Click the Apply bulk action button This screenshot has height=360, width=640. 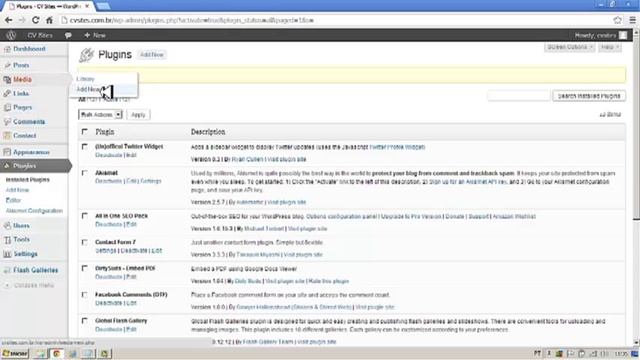(x=138, y=115)
